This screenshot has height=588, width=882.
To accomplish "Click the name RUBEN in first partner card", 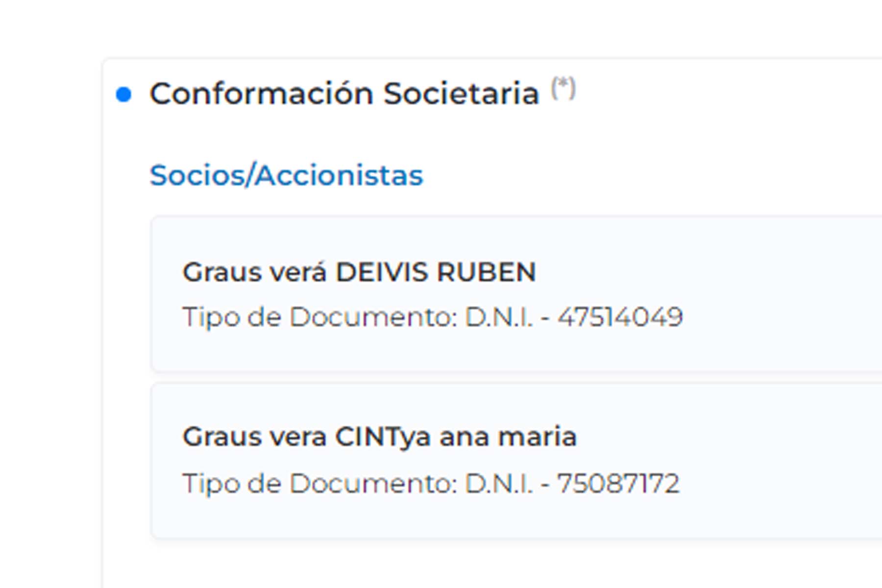I will point(486,272).
